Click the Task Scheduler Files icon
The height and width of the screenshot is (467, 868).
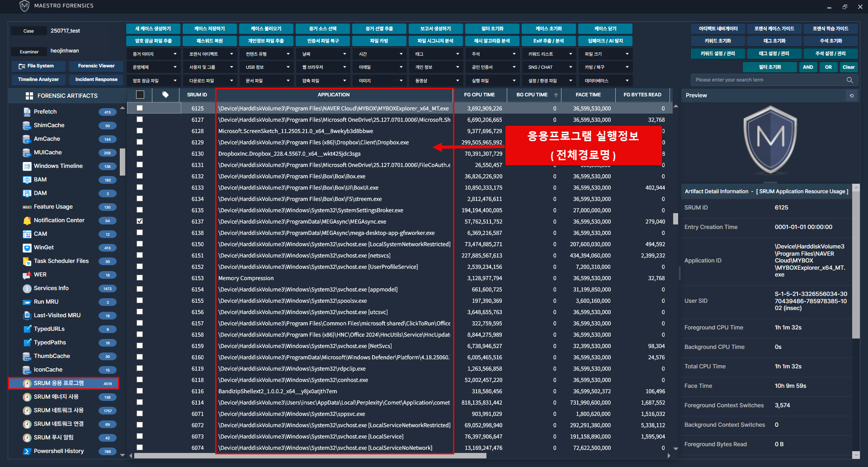pos(27,261)
